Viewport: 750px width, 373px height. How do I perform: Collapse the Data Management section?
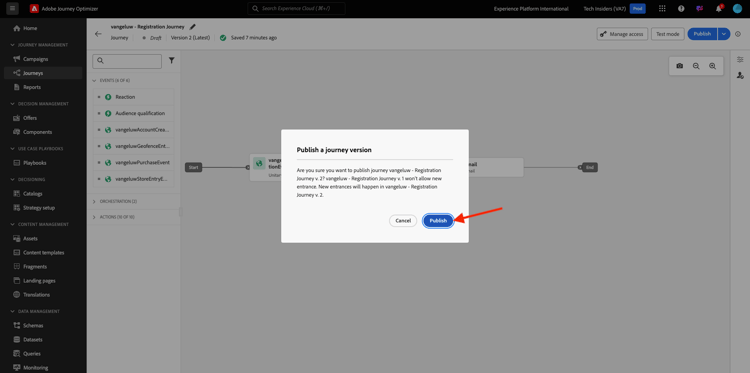35,311
